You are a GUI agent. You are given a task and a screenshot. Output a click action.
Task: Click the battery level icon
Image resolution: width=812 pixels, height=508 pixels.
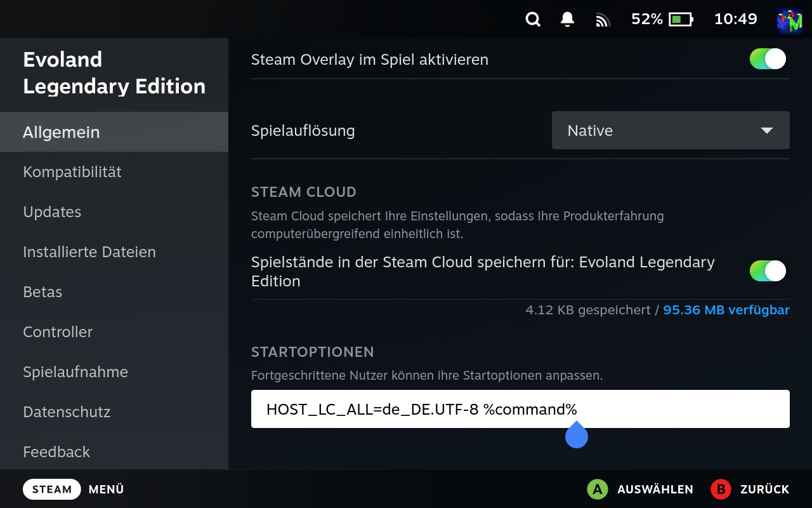[x=681, y=20]
